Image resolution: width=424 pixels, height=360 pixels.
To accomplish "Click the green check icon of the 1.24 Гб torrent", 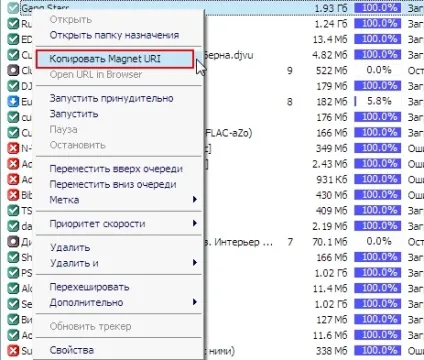I will click(13, 24).
